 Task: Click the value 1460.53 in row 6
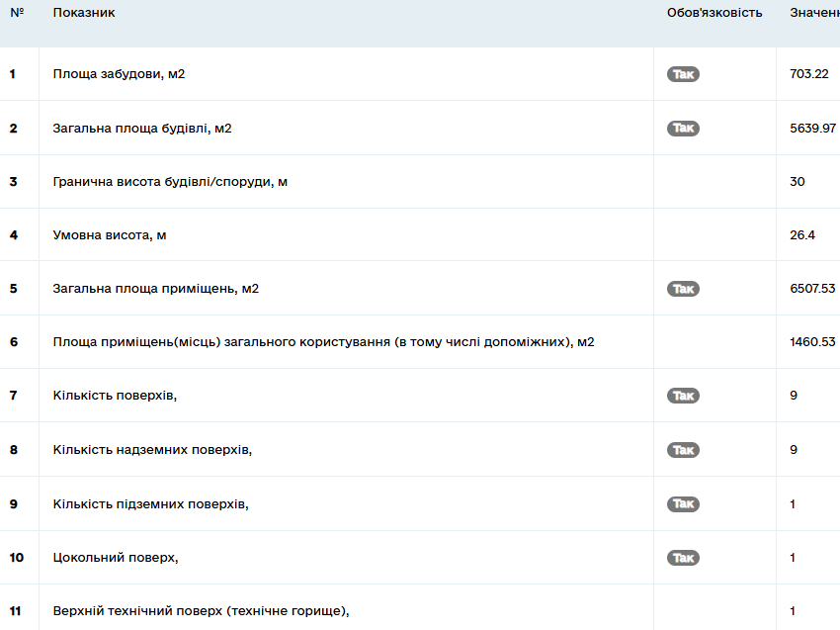point(812,342)
